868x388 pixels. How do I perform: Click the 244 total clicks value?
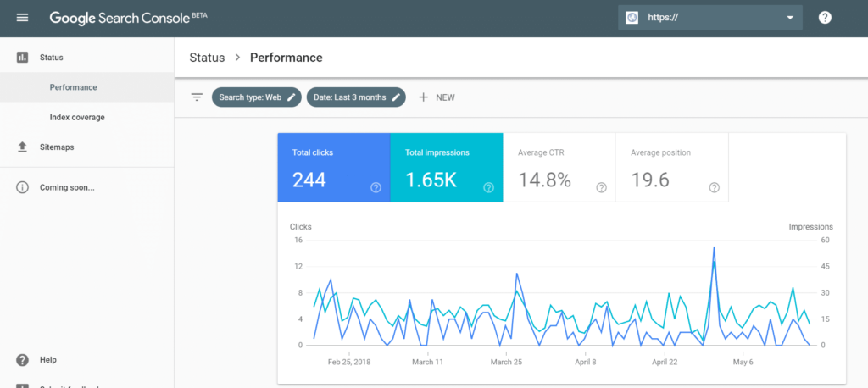pyautogui.click(x=309, y=180)
